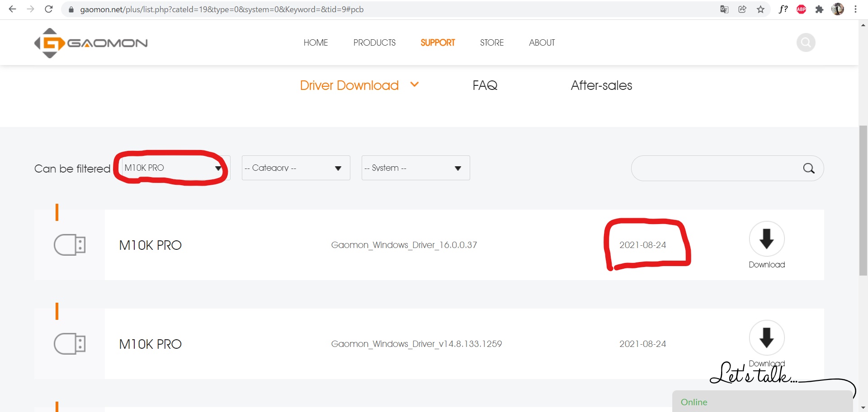868x412 pixels.
Task: Open PRODUCTS navigation item
Action: pos(374,42)
